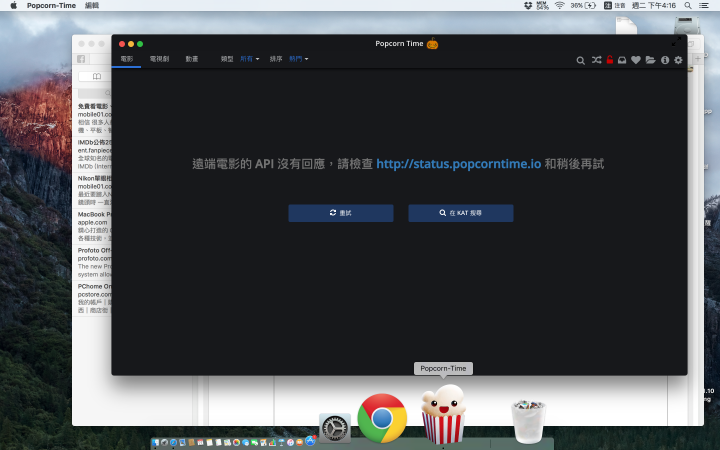Open Popcorn Time settings gear

678,60
